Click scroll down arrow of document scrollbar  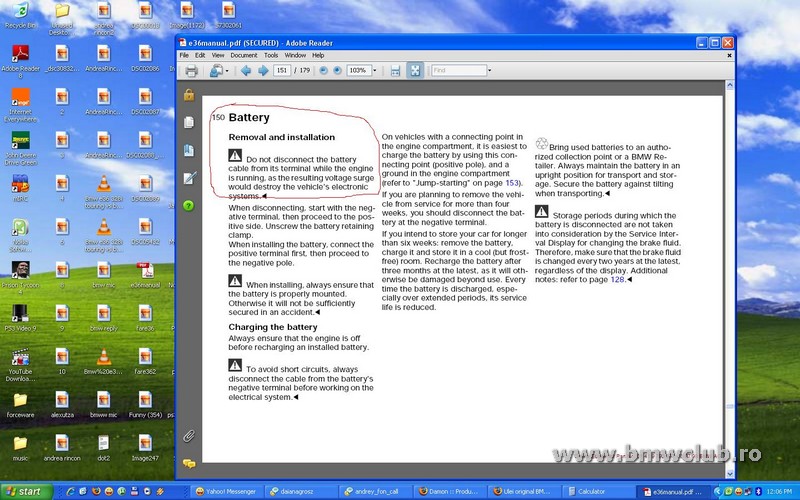(x=730, y=474)
